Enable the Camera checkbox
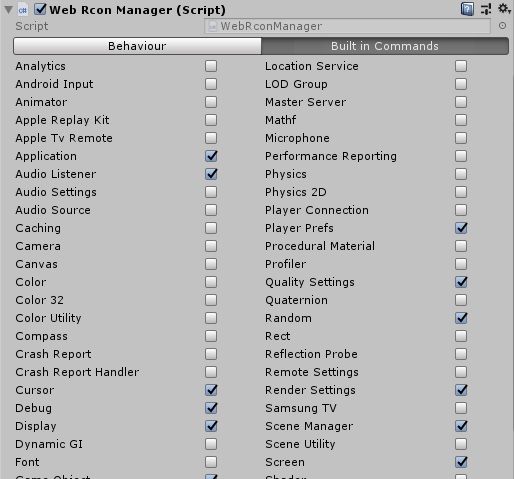Image resolution: width=514 pixels, height=479 pixels. coord(211,246)
